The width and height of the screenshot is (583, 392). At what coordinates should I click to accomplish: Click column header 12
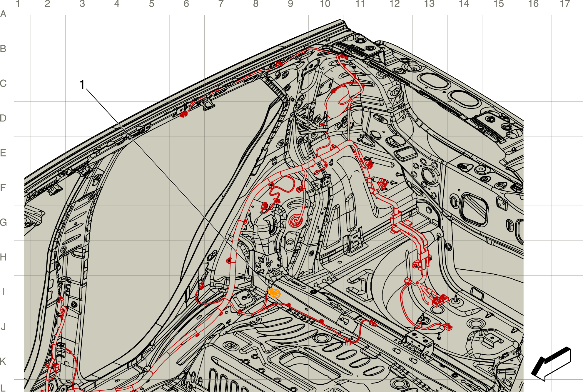(x=395, y=4)
